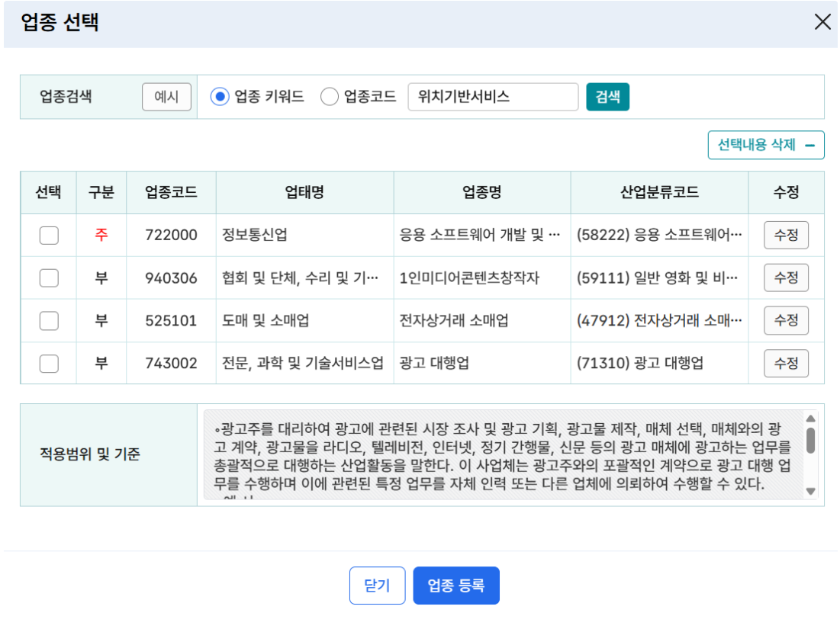Click the 업종 등록 button

(x=456, y=585)
